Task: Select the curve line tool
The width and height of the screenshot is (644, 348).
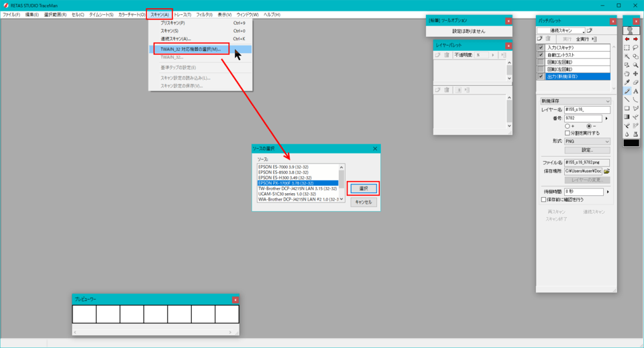Action: coord(635,100)
